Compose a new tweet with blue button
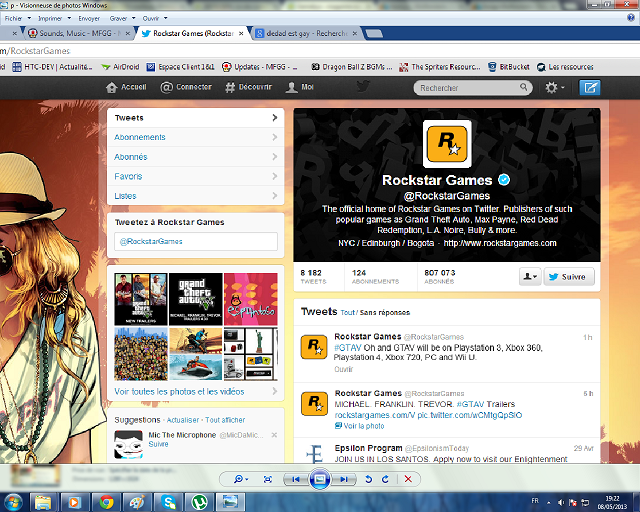Image resolution: width=640 pixels, height=512 pixels. click(x=590, y=87)
